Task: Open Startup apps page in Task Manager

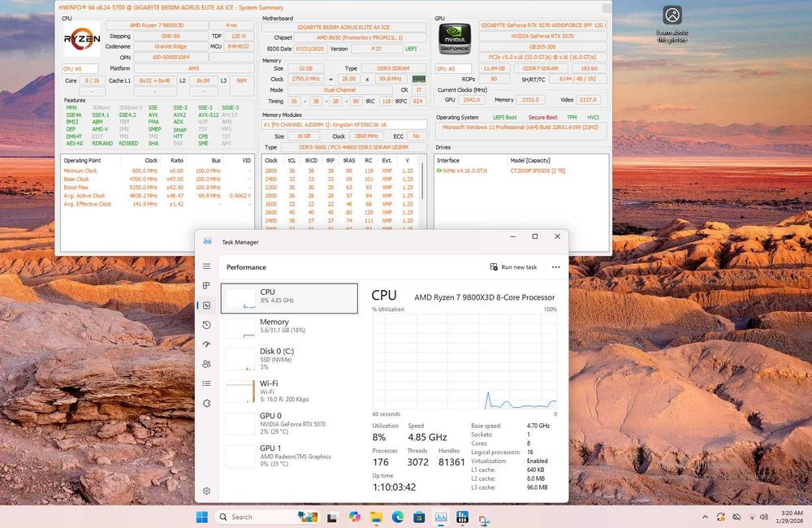Action: (x=206, y=344)
